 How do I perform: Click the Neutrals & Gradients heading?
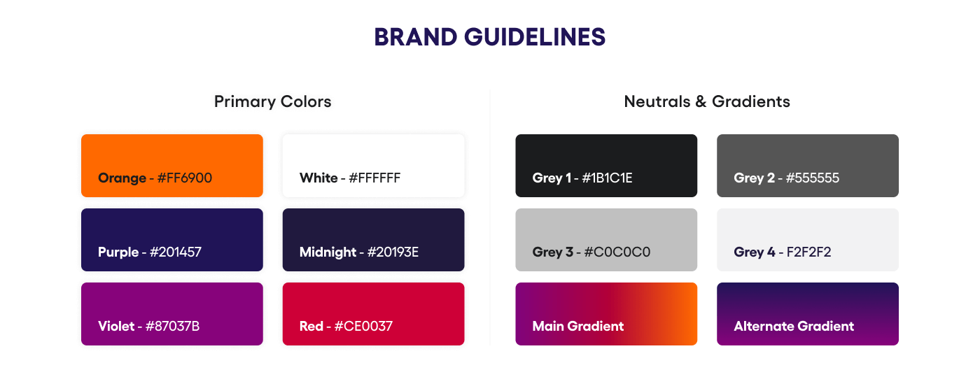point(707,101)
